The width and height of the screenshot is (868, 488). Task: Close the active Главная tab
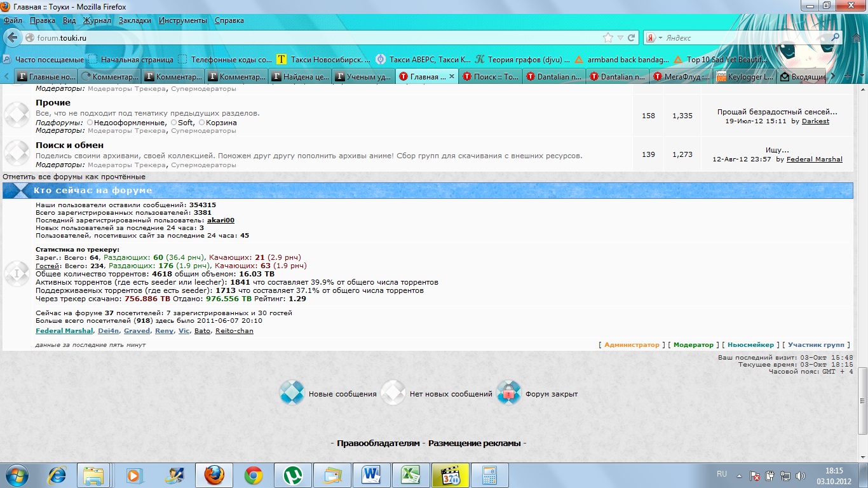coord(452,76)
